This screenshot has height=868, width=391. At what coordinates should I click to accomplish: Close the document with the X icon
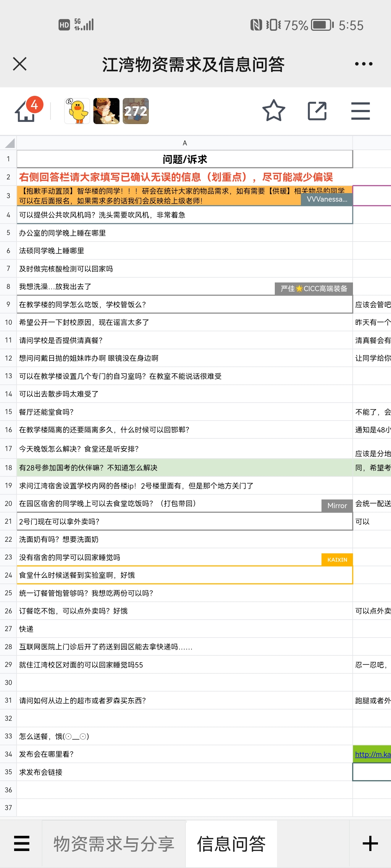pos(20,64)
